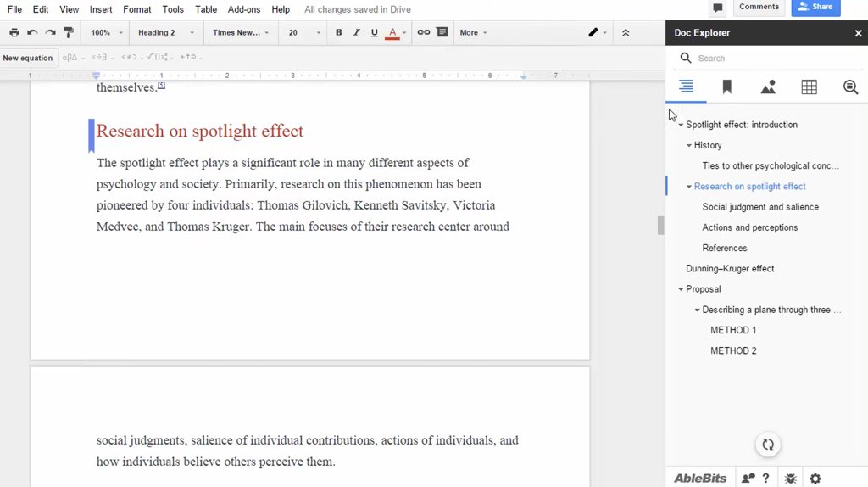Click the AbleBits contact person icon

(x=748, y=479)
